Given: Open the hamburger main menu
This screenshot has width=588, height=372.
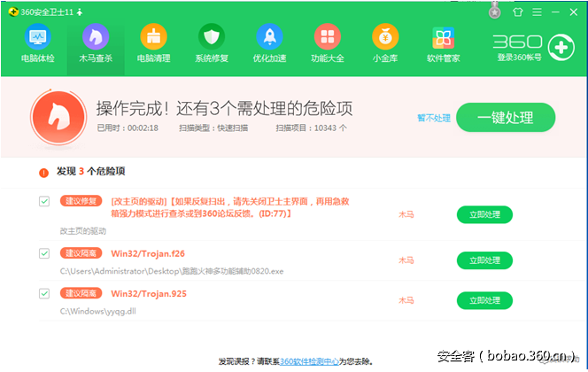Looking at the screenshot, I should point(535,12).
